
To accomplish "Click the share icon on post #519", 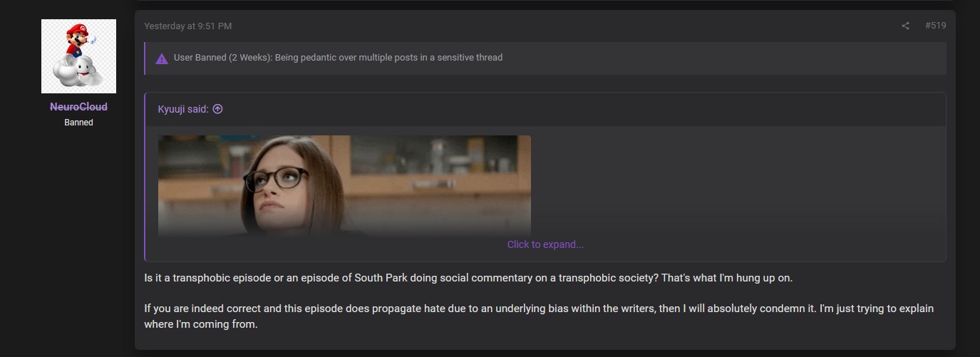I will tap(905, 26).
